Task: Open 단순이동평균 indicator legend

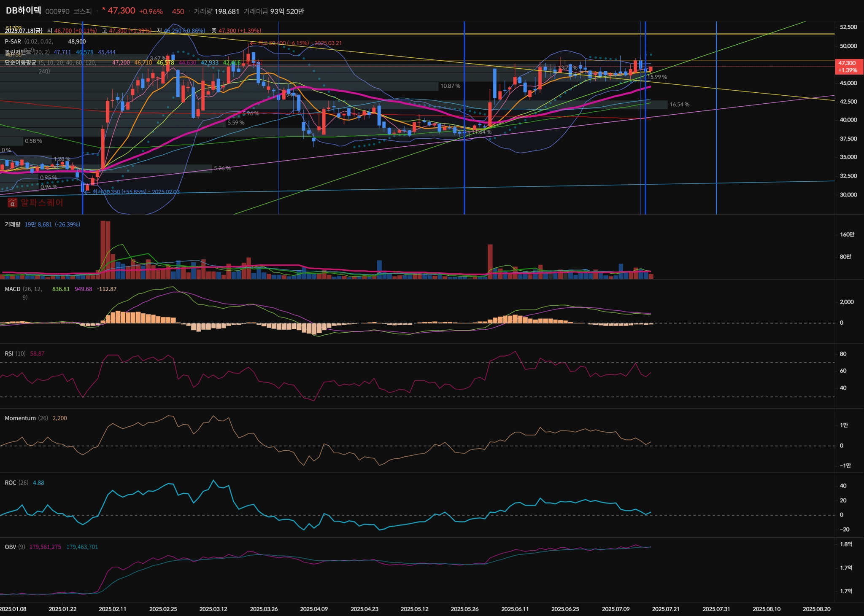Action: coord(20,62)
